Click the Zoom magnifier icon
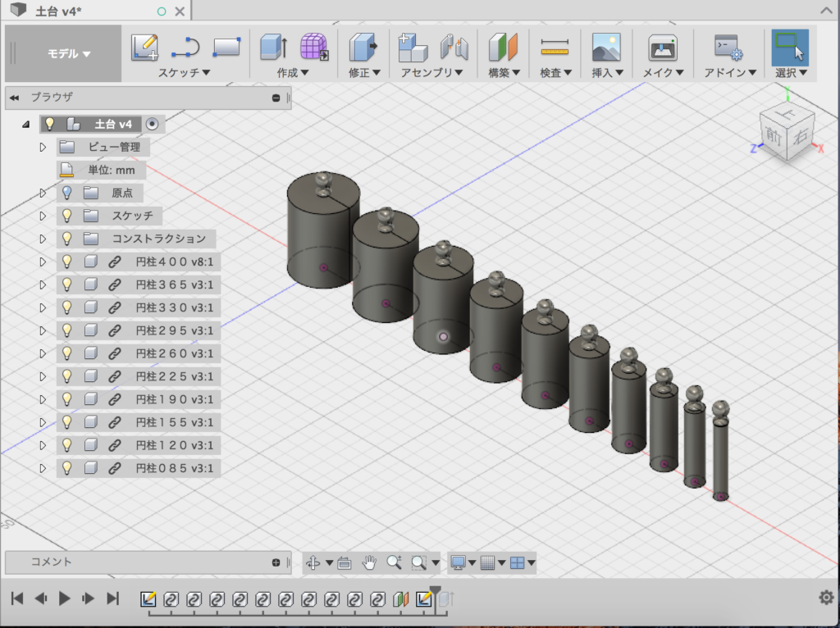840x628 pixels. (x=395, y=562)
